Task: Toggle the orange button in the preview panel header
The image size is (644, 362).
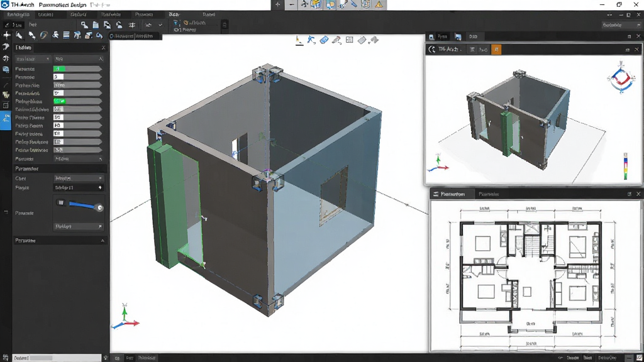Action: [x=496, y=49]
